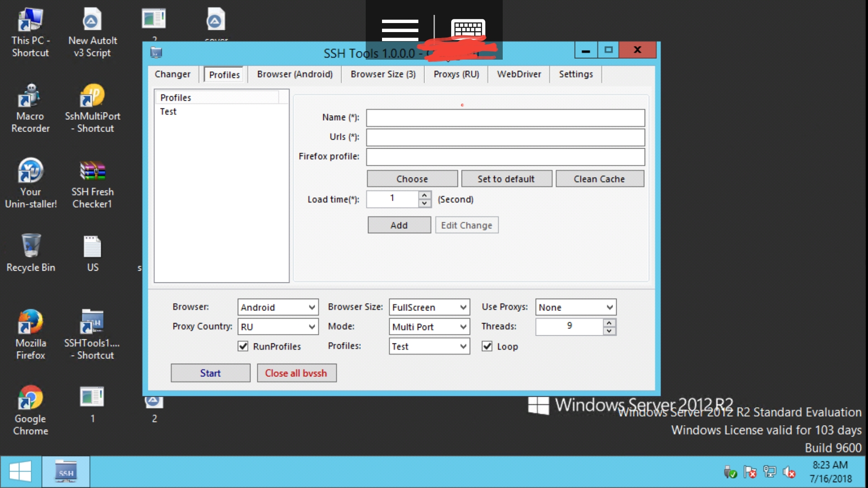Screen dimensions: 868x488
Task: Click SSH Tools taskbar icon
Action: (66, 472)
